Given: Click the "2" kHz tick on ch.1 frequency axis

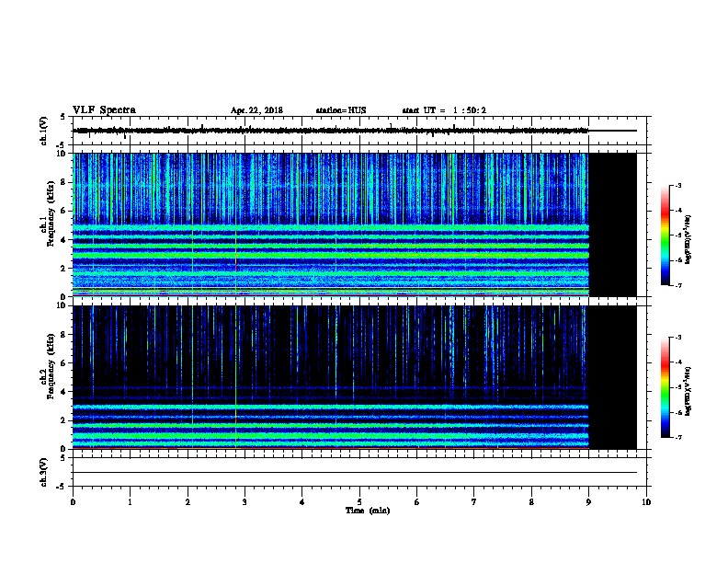Looking at the screenshot, I should point(65,269).
